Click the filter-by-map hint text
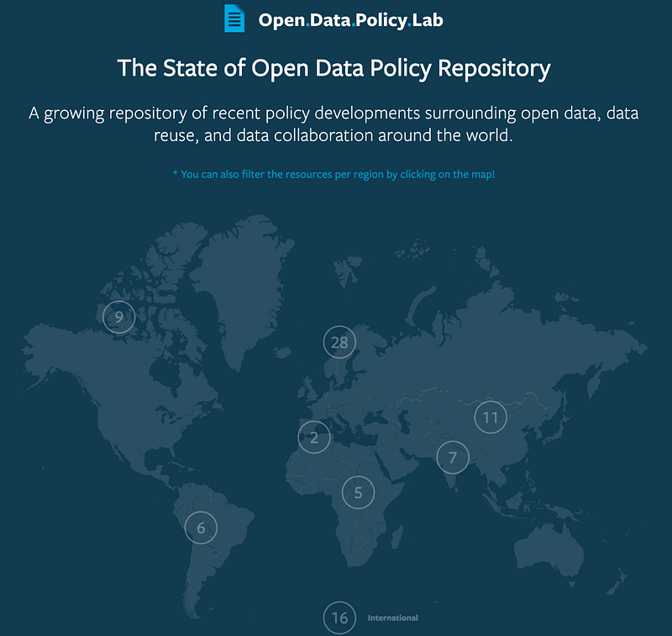This screenshot has height=636, width=672. pyautogui.click(x=333, y=175)
